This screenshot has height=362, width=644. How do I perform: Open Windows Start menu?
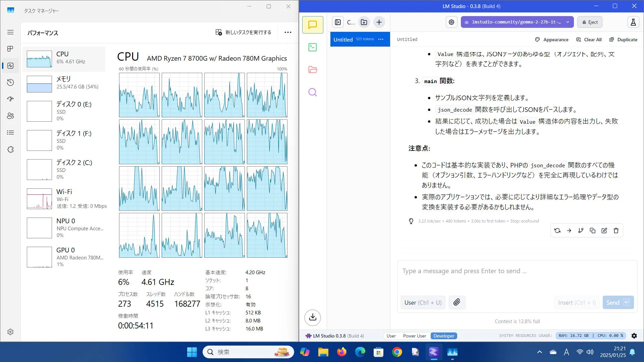192,352
